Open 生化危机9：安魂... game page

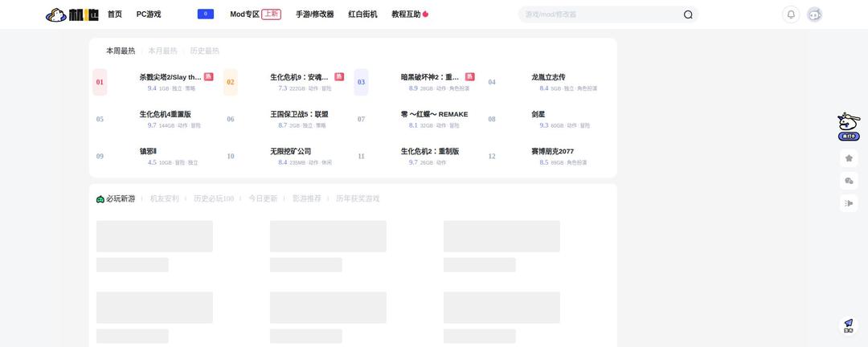point(300,77)
